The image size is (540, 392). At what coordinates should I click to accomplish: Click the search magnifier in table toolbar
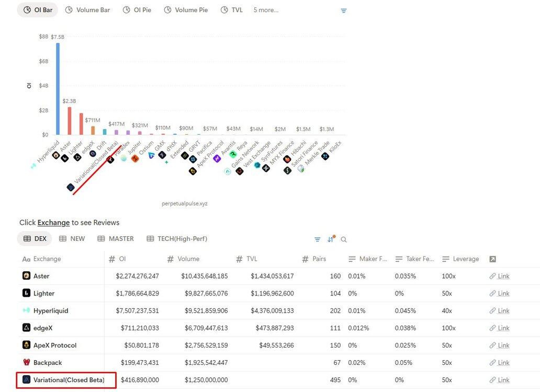tap(344, 239)
